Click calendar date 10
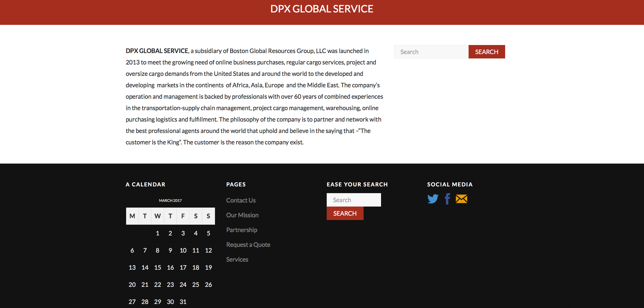 (x=183, y=251)
